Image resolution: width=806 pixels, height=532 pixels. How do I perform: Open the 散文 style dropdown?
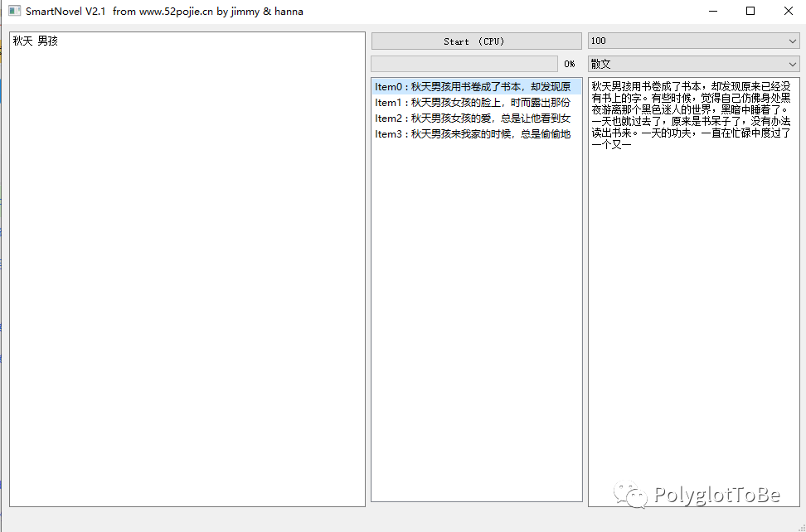tap(694, 64)
